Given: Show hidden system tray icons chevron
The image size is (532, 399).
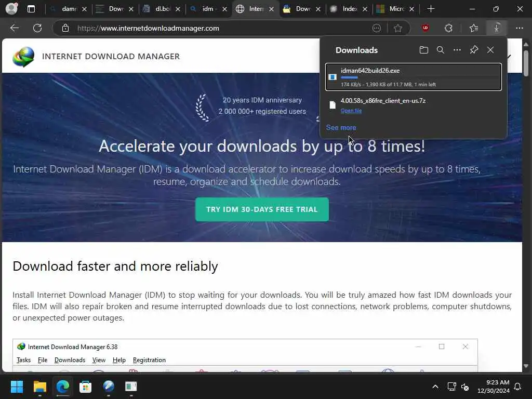Looking at the screenshot, I should [x=435, y=387].
